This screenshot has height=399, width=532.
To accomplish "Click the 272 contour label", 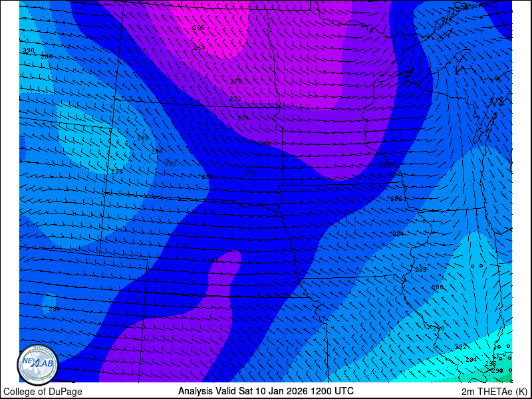I will (235, 99).
